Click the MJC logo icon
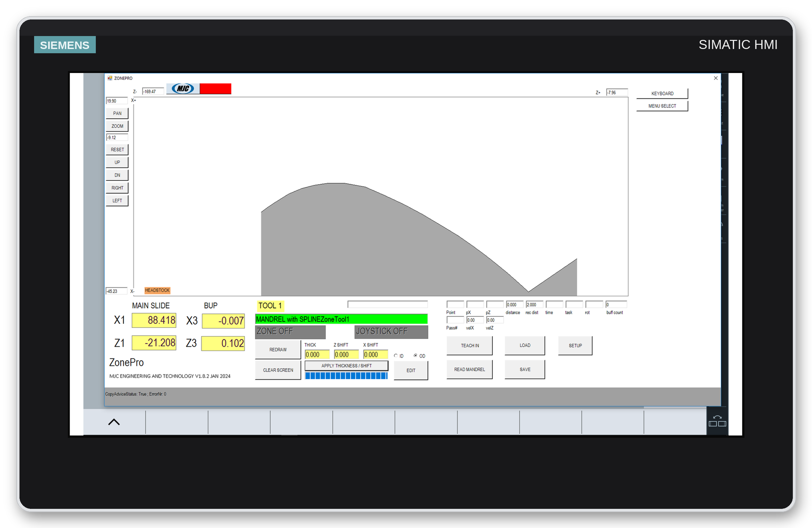Viewport: 812px width, 528px height. pos(183,89)
